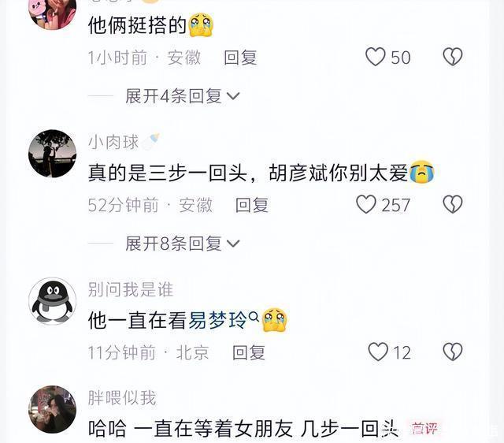Viewport: 504px width, 443px height.
Task: Open 小肉球's profile avatar
Action: click(53, 154)
